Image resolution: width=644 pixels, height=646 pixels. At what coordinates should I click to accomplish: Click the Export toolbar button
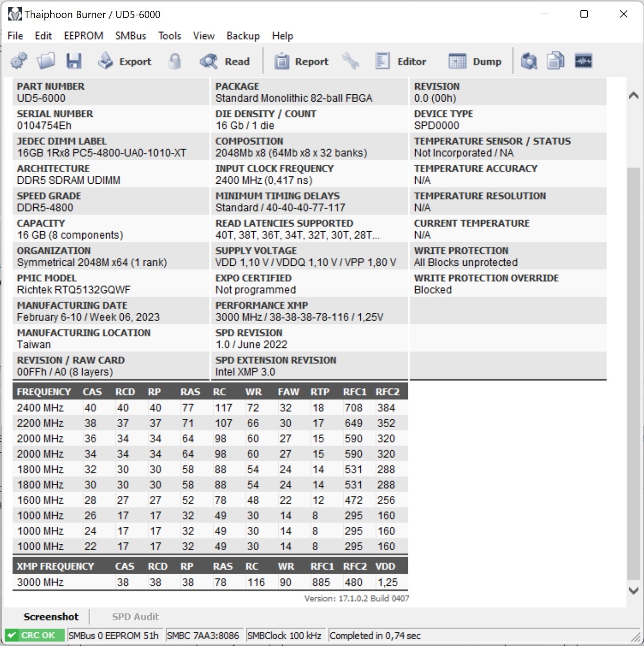(125, 61)
